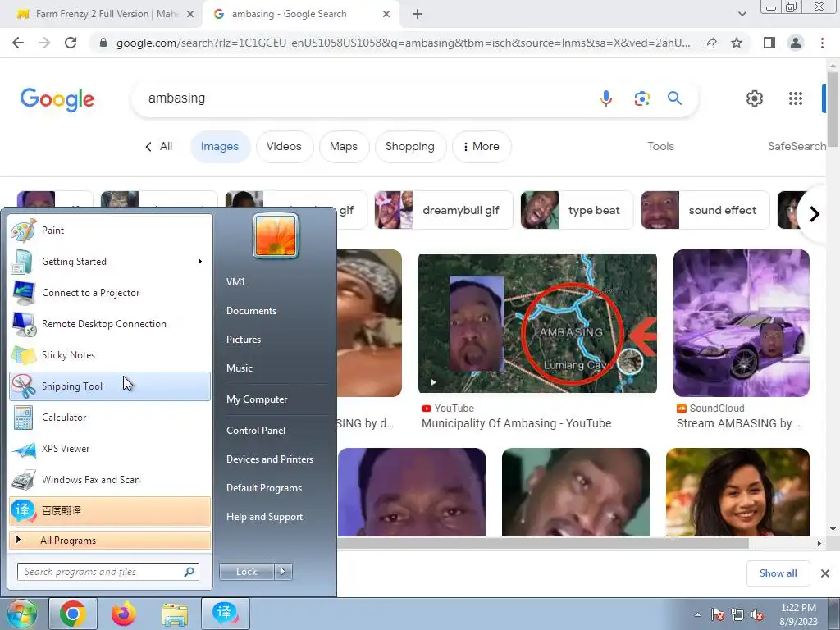Launch Windows Fax and Scan
The width and height of the screenshot is (840, 630).
pyautogui.click(x=110, y=479)
